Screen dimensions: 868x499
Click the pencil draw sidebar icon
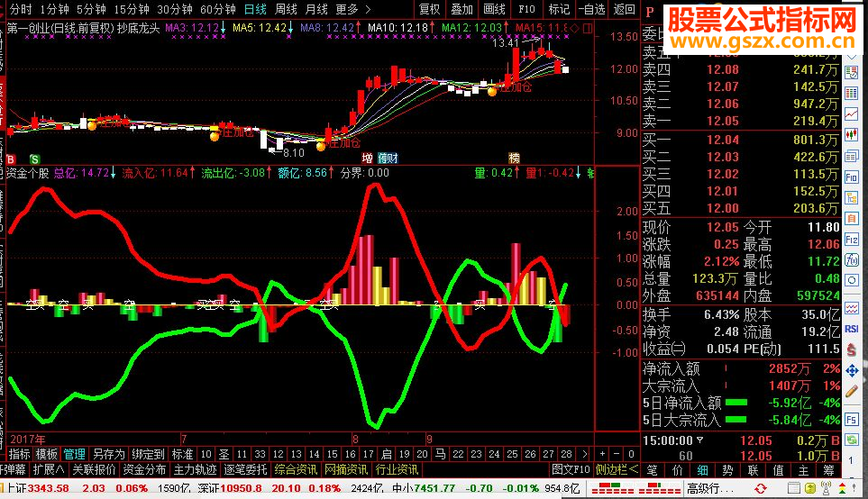pyautogui.click(x=852, y=391)
